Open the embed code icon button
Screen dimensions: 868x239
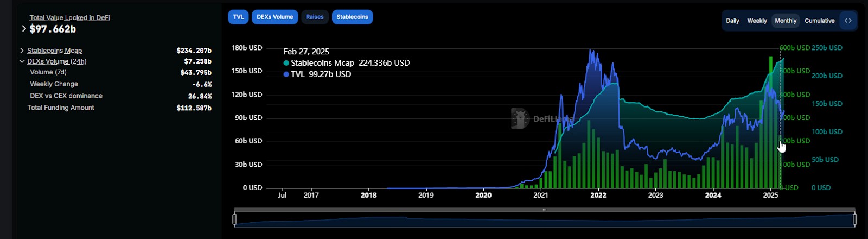point(848,21)
